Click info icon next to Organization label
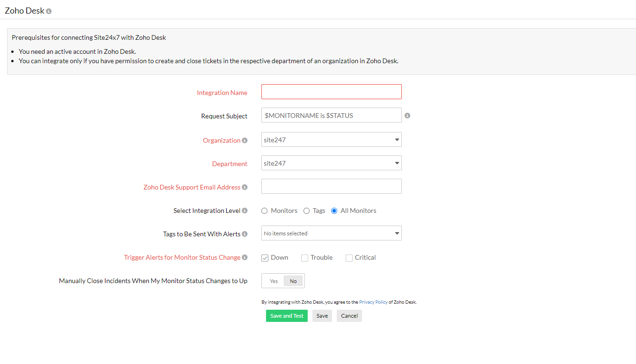This screenshot has width=636, height=364. pos(244,140)
